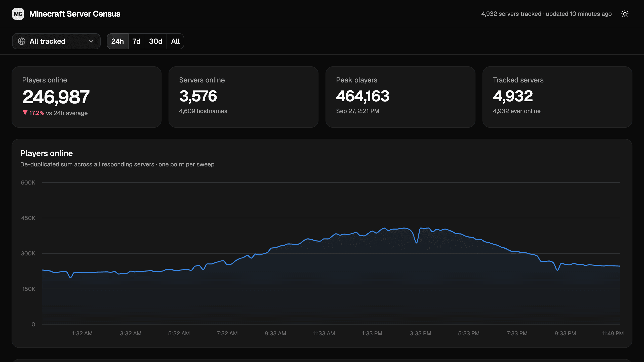Click the 1:32 AM x-axis label
Image resolution: width=644 pixels, height=362 pixels.
coord(82,333)
